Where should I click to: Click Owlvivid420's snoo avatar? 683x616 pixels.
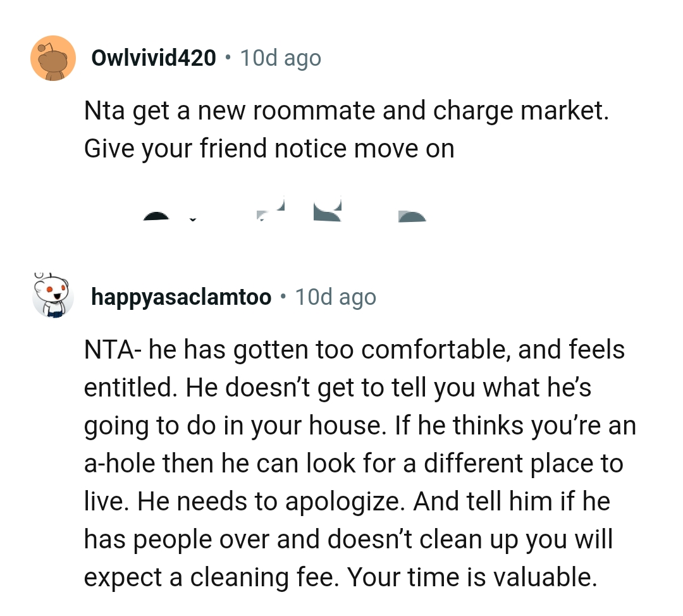coord(53,58)
